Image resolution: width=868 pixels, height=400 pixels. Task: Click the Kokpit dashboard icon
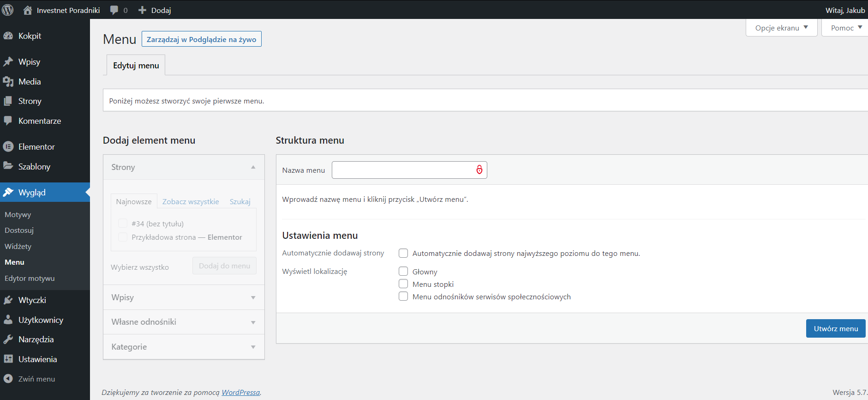(8, 36)
